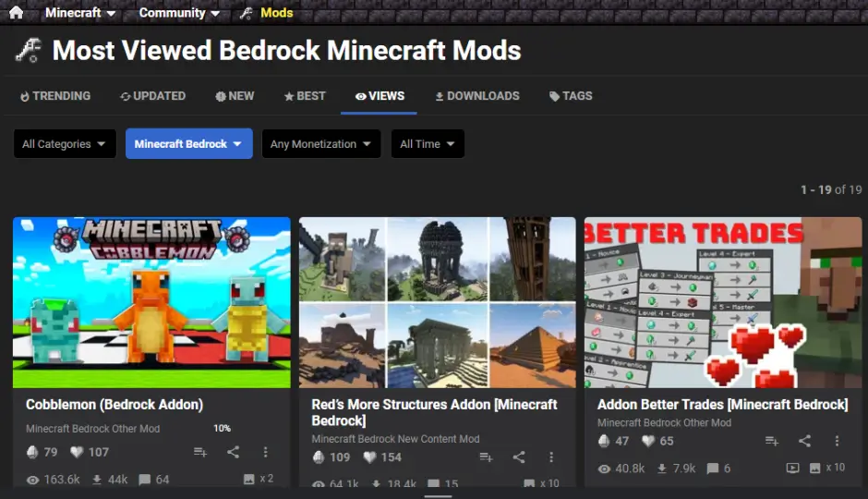Open the Community menu
The height and width of the screenshot is (499, 868).
(179, 13)
